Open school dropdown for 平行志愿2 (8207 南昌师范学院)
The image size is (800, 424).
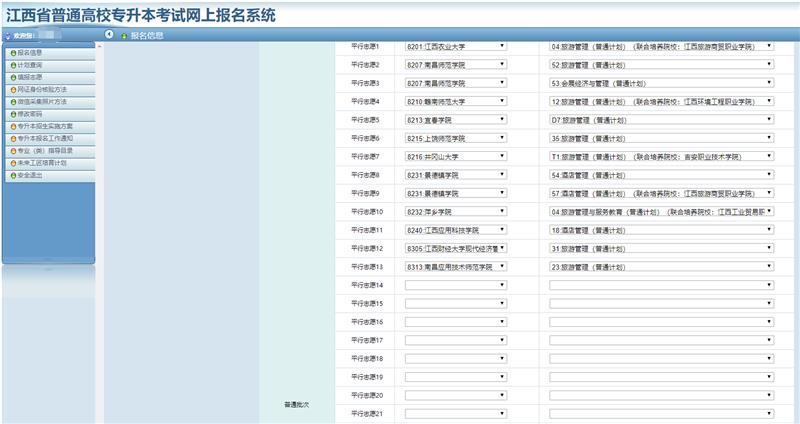click(456, 65)
